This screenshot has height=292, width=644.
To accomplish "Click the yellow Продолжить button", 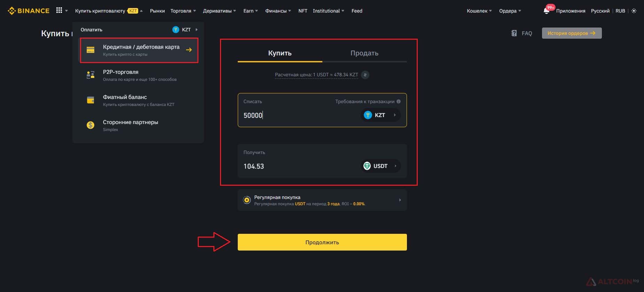I will coord(322,242).
